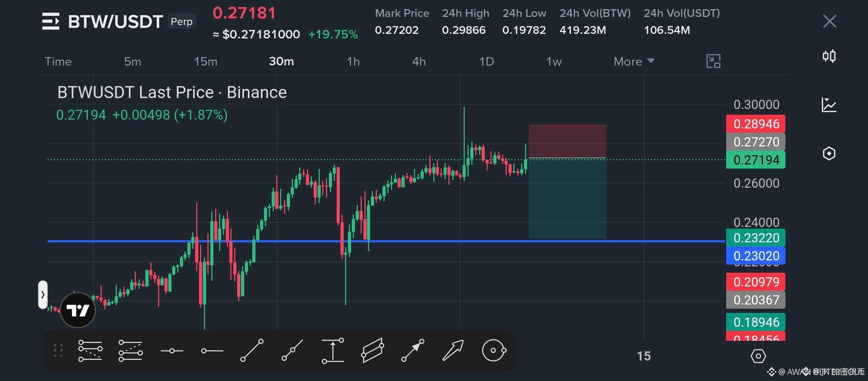
Task: Select the trend-based Fib extension tool
Action: coord(131,351)
